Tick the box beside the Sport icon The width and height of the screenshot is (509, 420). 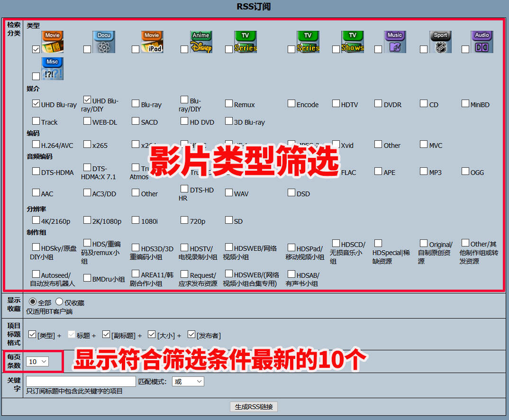pyautogui.click(x=423, y=49)
